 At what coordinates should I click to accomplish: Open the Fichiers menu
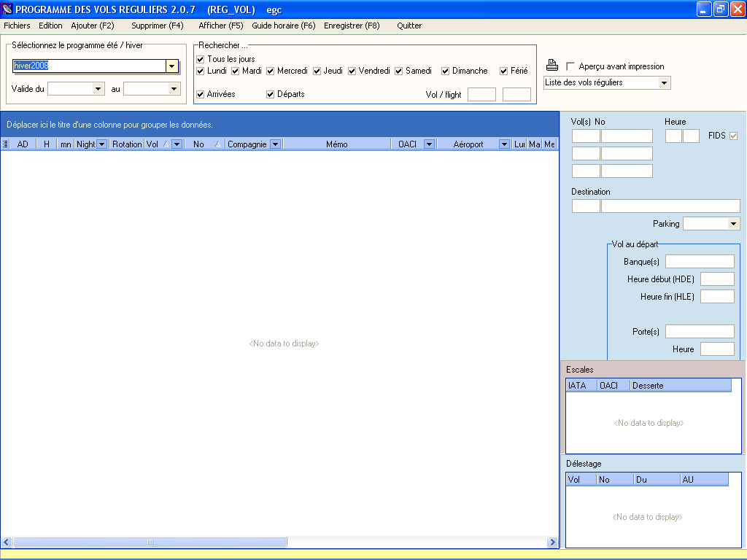pos(18,26)
